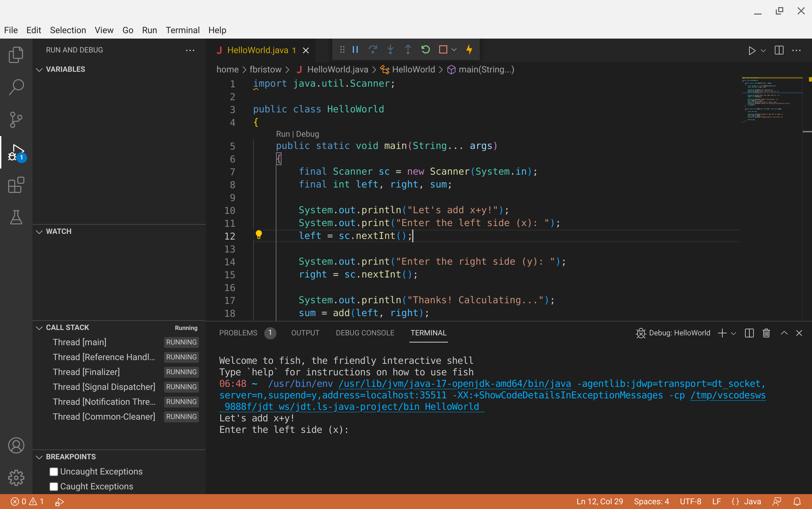This screenshot has height=509, width=812.
Task: Click the lightning bolt hot reload icon
Action: click(x=469, y=50)
